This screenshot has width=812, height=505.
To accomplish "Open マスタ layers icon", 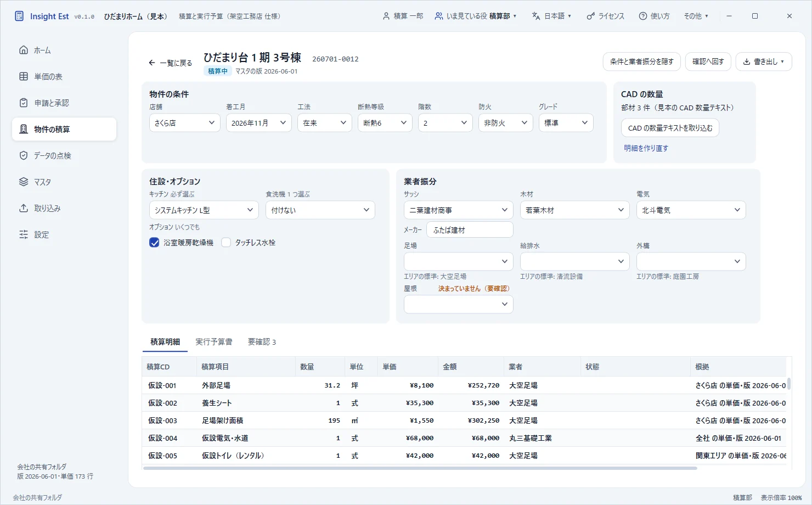I will point(24,182).
